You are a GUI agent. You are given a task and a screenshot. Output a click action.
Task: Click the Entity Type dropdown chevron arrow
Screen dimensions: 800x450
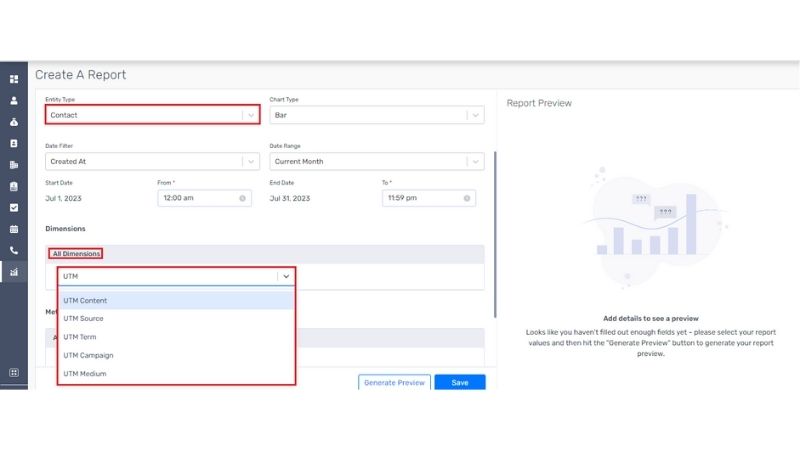click(x=251, y=115)
